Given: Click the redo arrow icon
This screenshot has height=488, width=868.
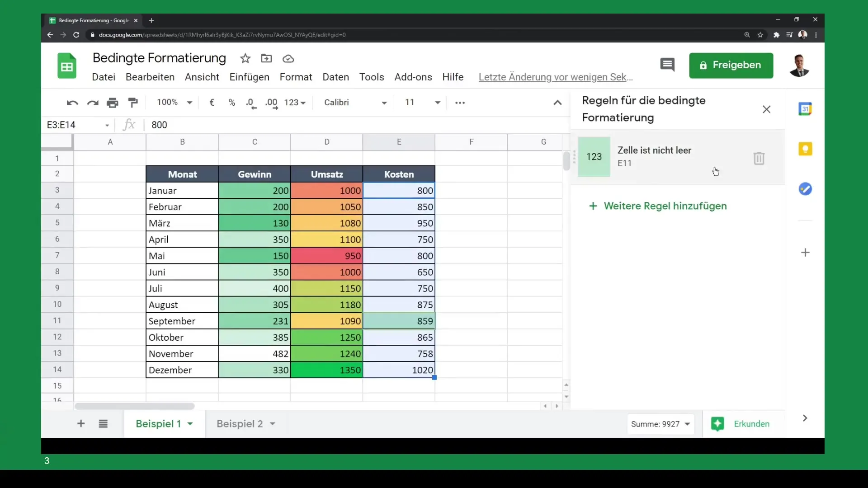Looking at the screenshot, I should coord(92,103).
